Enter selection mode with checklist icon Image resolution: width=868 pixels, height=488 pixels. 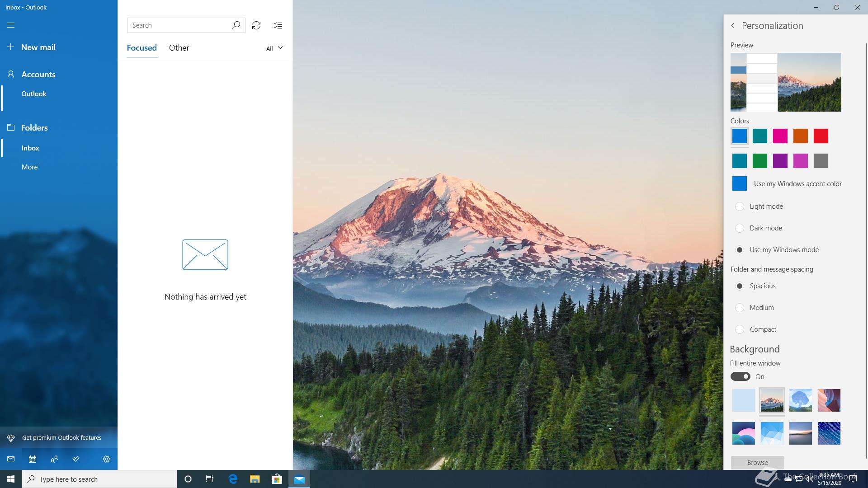pos(278,25)
